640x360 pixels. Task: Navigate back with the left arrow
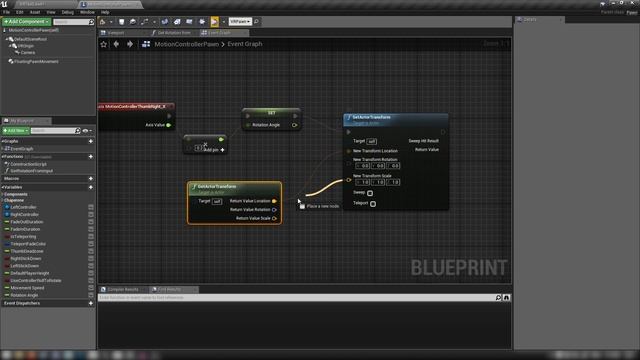click(116, 44)
